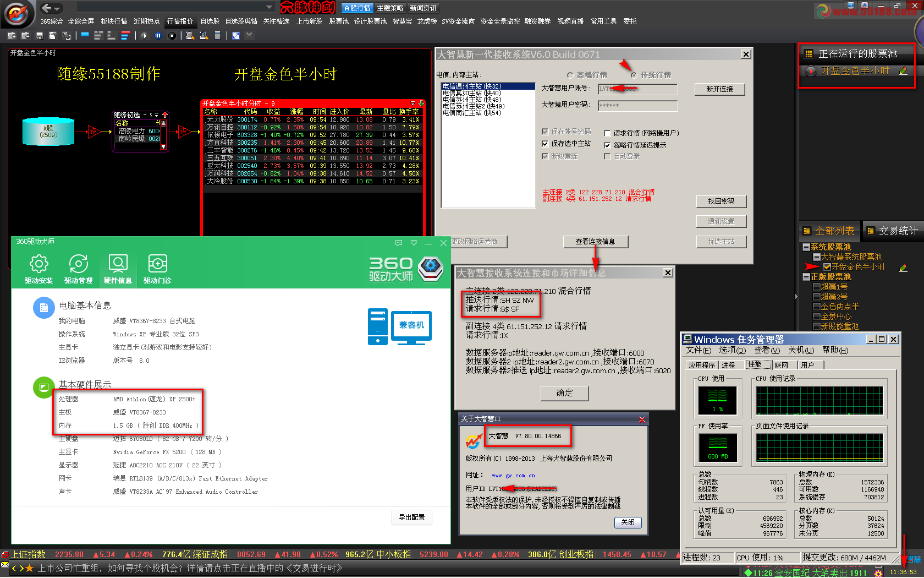Click the blue pause icon in the toolbar

(x=158, y=36)
